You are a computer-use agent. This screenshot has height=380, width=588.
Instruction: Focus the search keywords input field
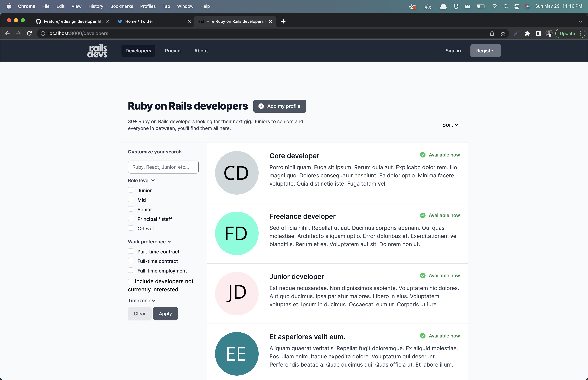(163, 167)
